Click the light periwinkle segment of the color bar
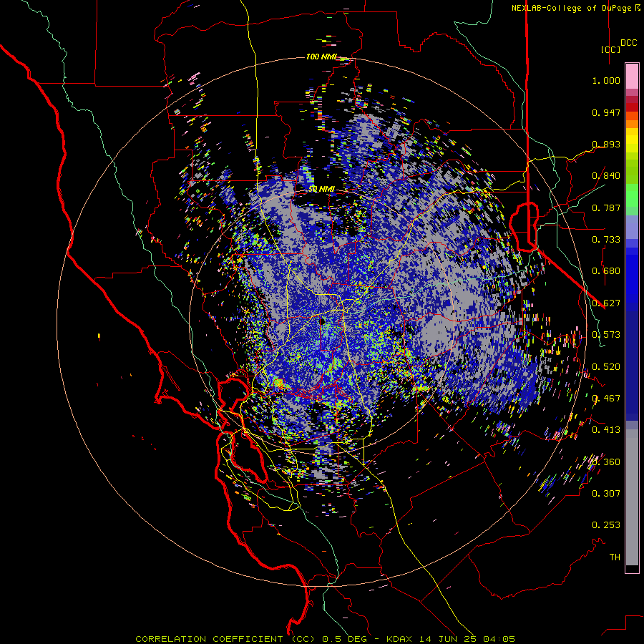This screenshot has height=644, width=644. [632, 227]
